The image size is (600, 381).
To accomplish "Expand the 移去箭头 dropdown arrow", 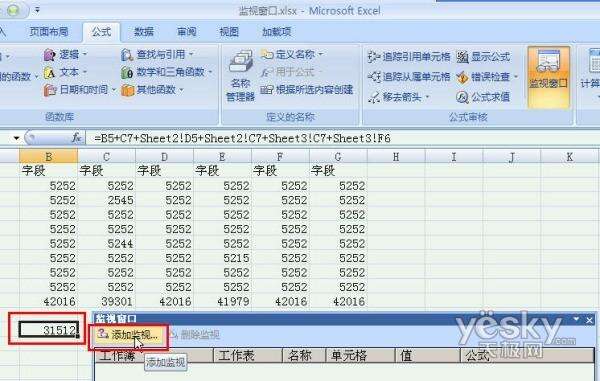I will (427, 97).
